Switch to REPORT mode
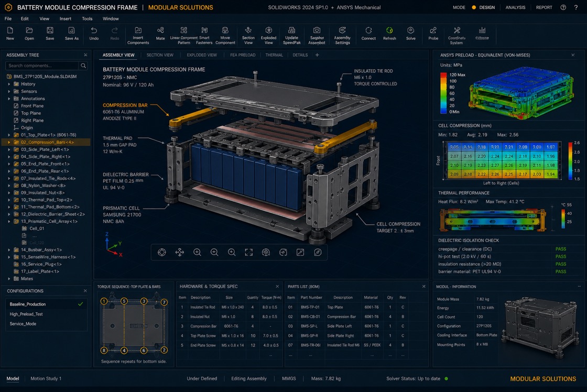This screenshot has height=392, width=587. [544, 7]
